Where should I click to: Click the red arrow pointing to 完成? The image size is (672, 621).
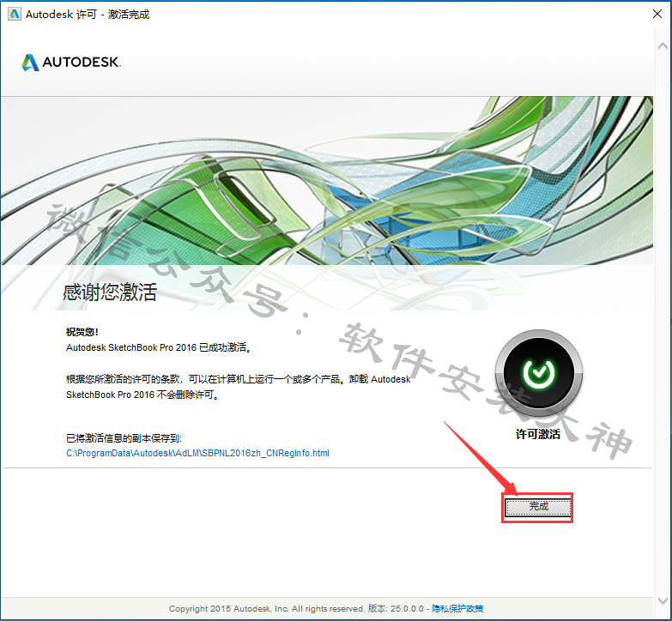coord(476,455)
